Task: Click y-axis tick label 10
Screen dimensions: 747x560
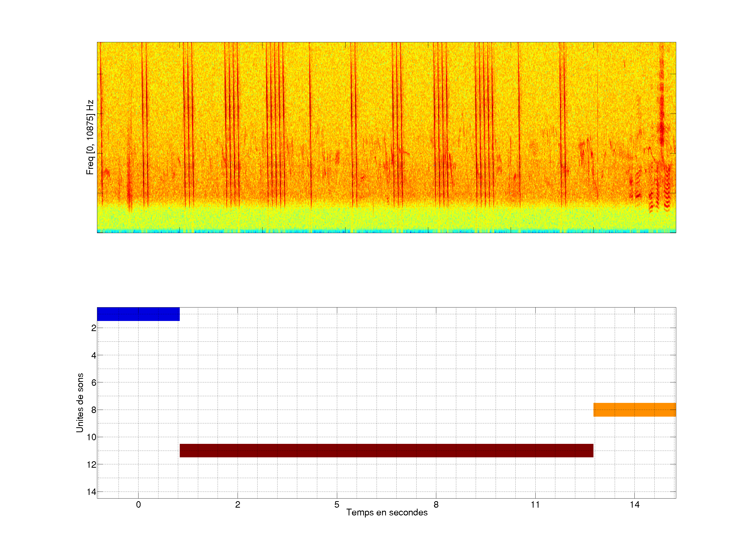Action: (x=92, y=437)
